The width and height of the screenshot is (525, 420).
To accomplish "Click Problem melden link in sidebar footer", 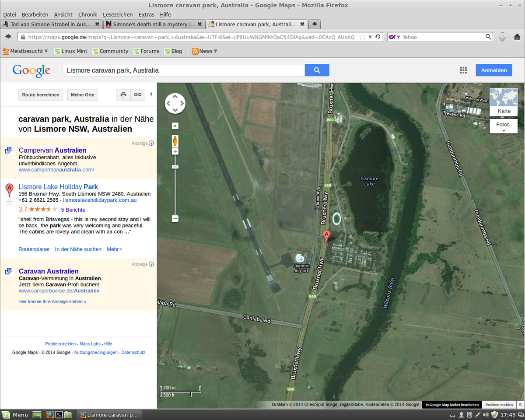I will pyautogui.click(x=60, y=344).
